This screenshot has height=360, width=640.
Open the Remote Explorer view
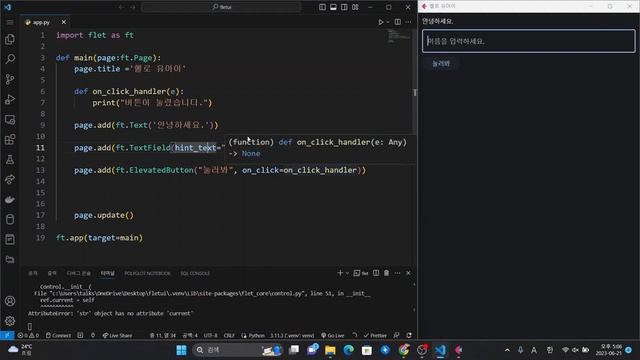[x=10, y=119]
